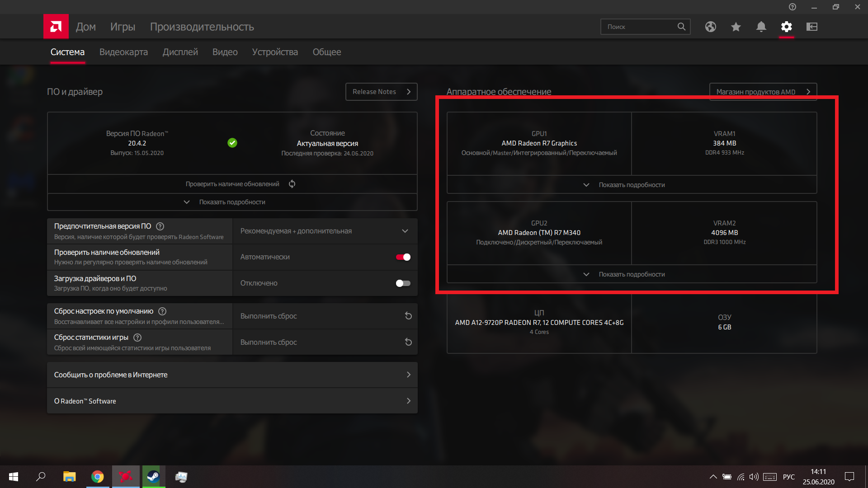Image resolution: width=868 pixels, height=488 pixels.
Task: Click the AMD logo home icon
Action: tap(56, 27)
